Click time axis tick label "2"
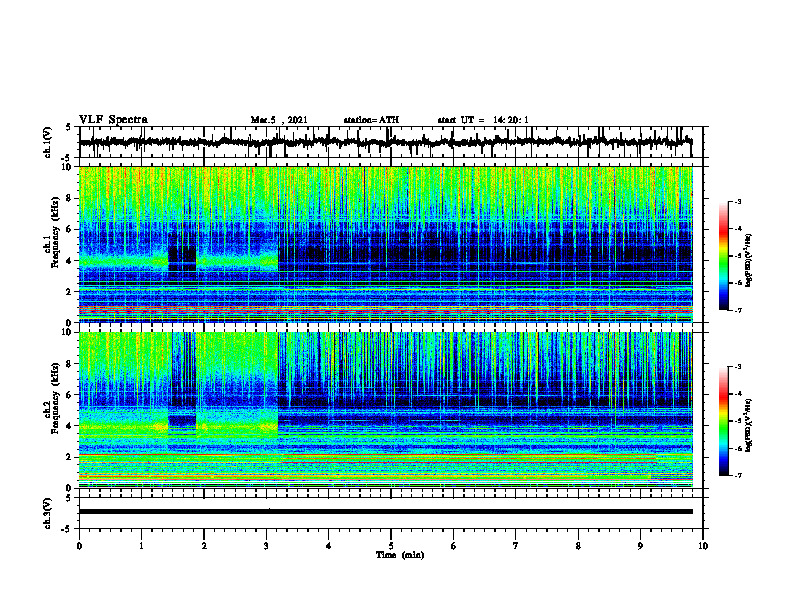This screenshot has width=792, height=612. (x=204, y=546)
